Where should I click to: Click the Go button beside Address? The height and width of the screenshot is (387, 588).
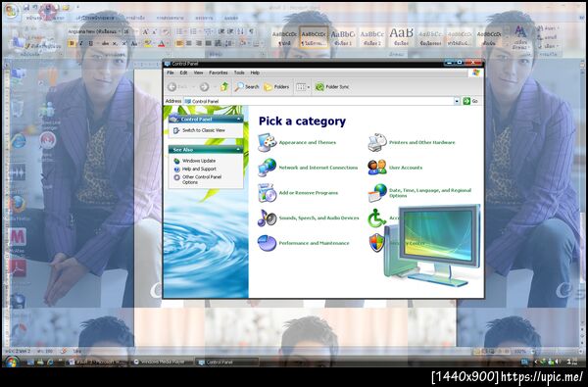470,101
